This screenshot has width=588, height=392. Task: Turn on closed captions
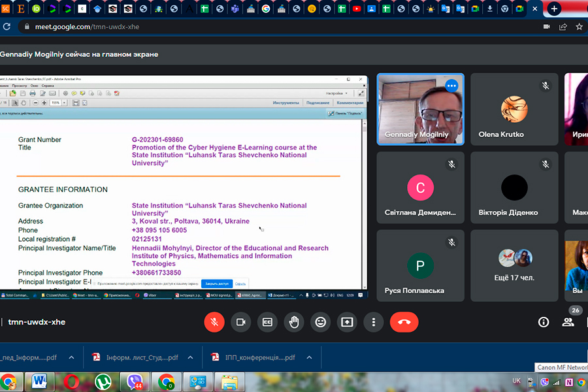[267, 322]
